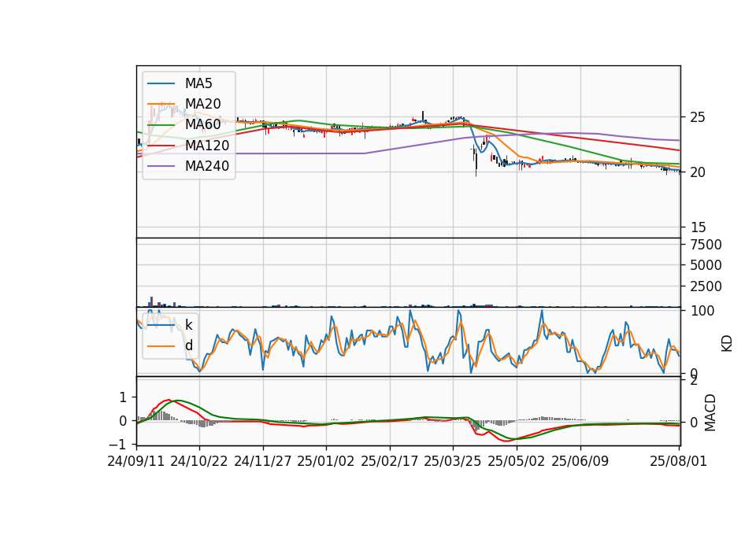This screenshot has height=543, width=756.
Task: Click the green MA60 legend line sample
Action: (161, 125)
